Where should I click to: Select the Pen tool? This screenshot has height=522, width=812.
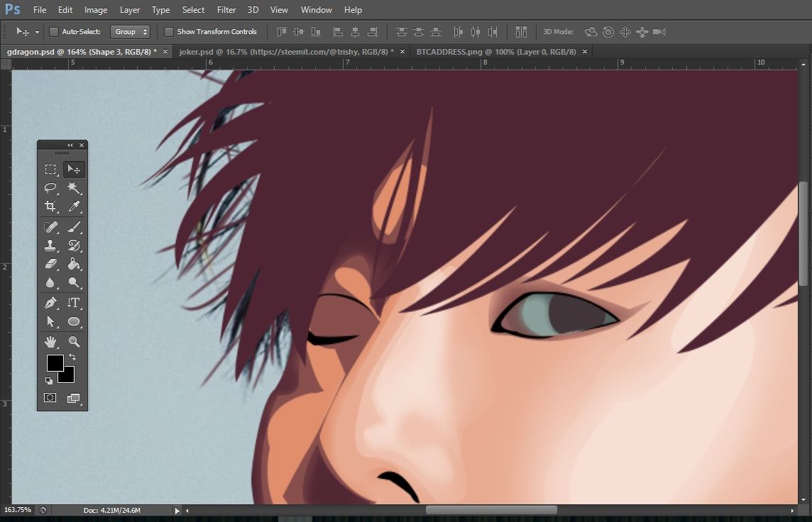point(50,303)
